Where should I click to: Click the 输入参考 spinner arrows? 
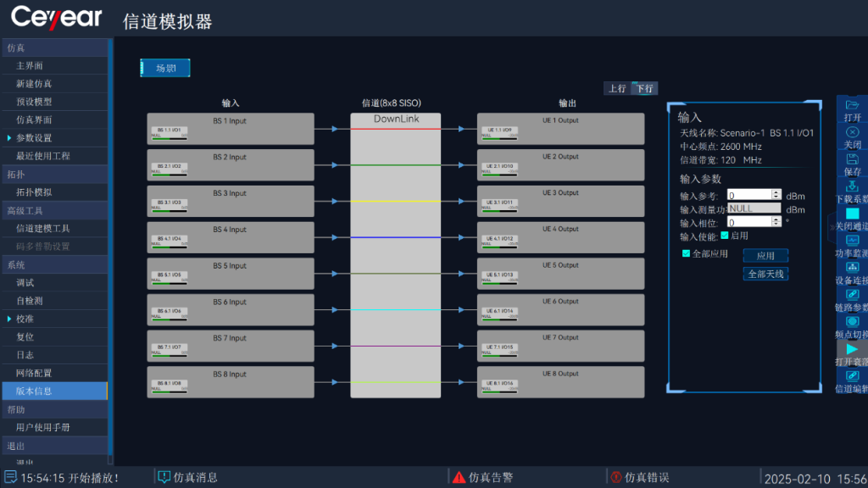pos(776,195)
